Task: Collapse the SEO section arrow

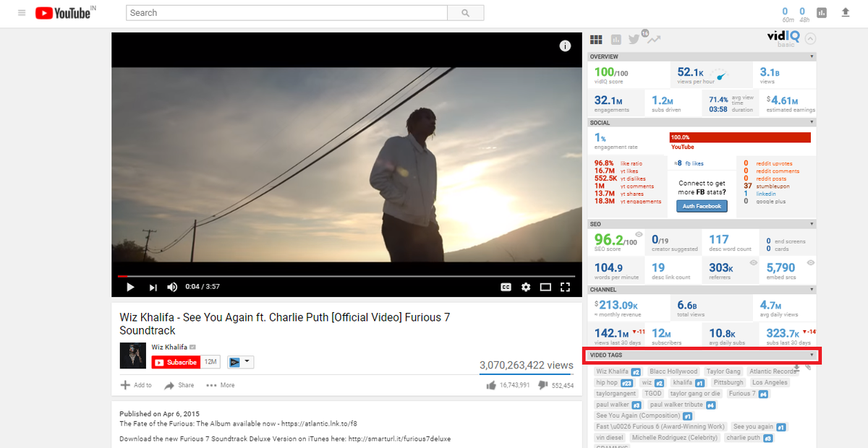Action: [x=812, y=224]
